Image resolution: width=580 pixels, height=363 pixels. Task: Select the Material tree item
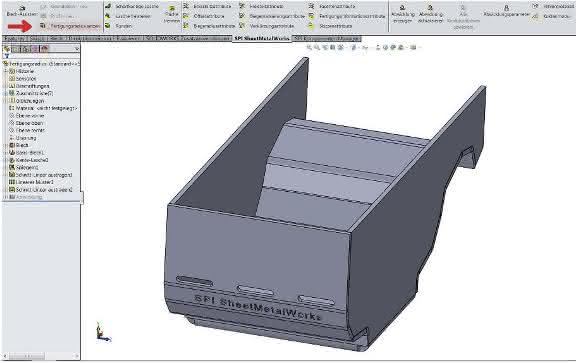pyautogui.click(x=43, y=108)
